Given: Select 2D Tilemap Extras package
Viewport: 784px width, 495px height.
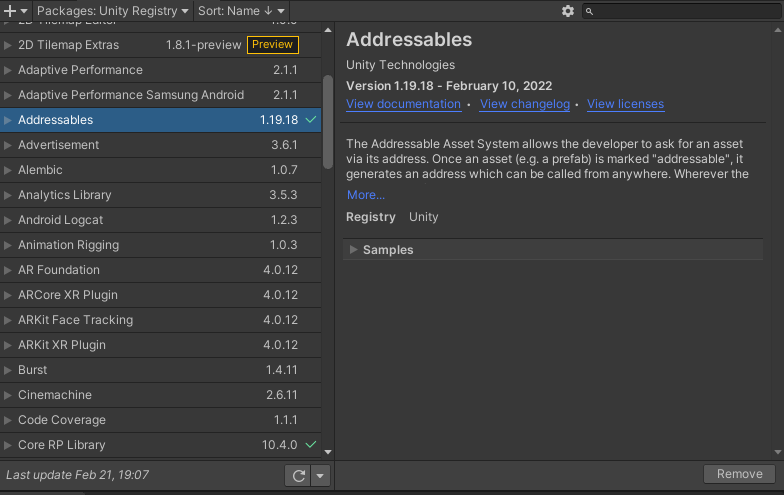Looking at the screenshot, I should click(x=160, y=45).
